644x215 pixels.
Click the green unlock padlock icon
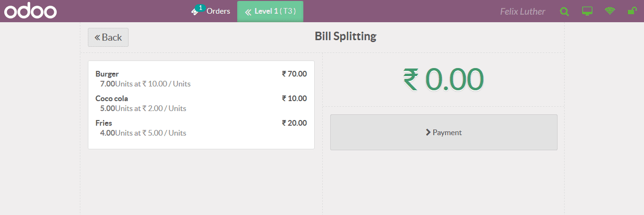(632, 11)
